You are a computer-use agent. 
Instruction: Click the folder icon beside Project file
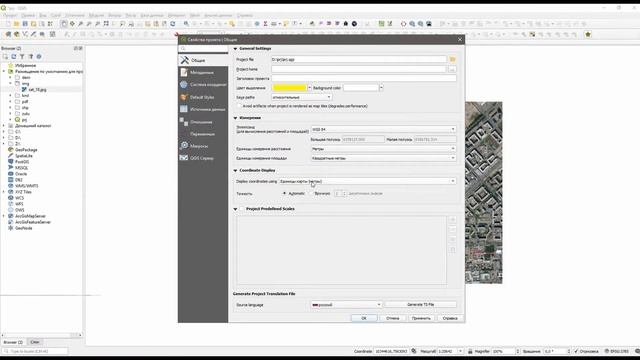click(453, 60)
